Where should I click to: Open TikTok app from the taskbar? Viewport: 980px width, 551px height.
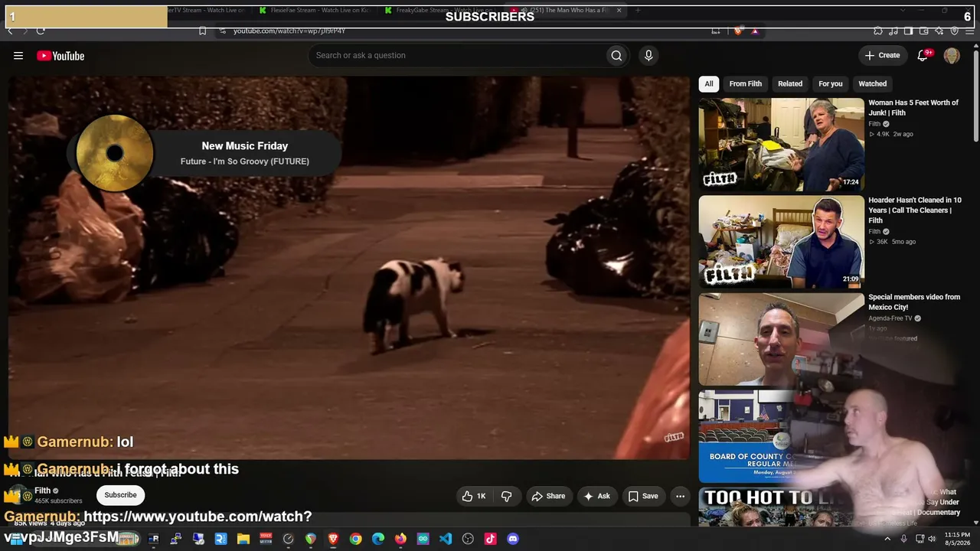[x=491, y=539]
